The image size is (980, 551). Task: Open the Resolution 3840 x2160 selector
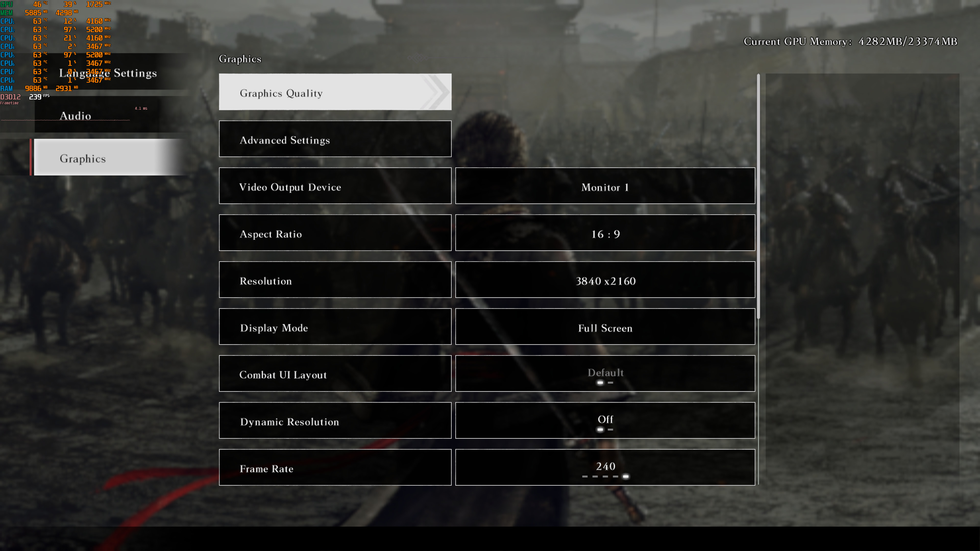point(605,280)
